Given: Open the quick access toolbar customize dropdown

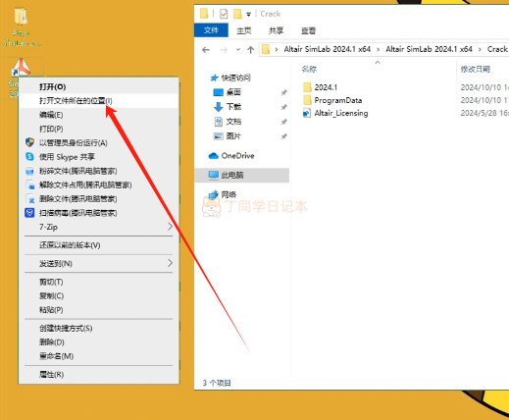Looking at the screenshot, I should [248, 14].
